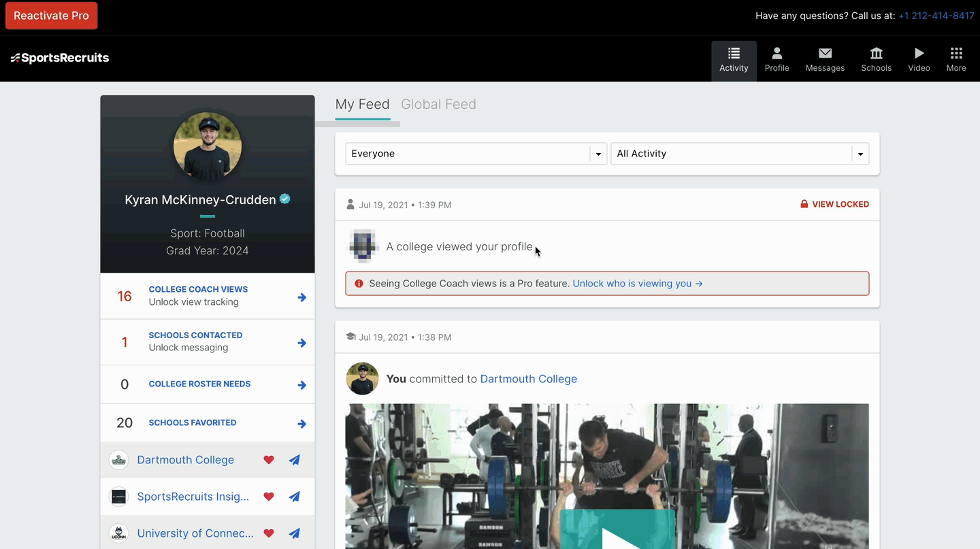Click the Unlock view tracking text
Screen dimensions: 980x549
[194, 302]
